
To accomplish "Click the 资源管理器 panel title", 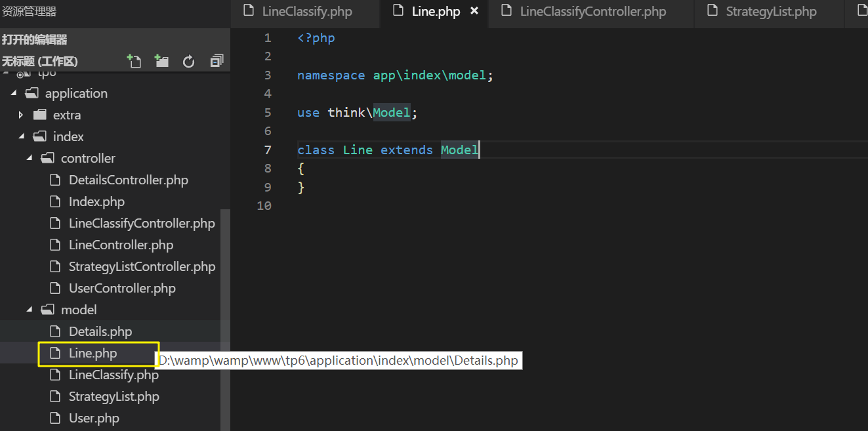I will click(29, 12).
